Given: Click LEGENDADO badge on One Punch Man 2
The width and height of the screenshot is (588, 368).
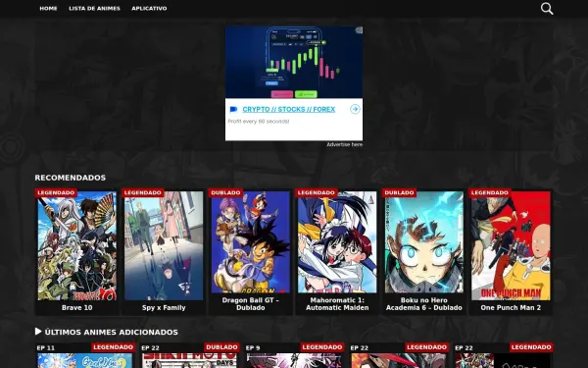Looking at the screenshot, I should [490, 192].
